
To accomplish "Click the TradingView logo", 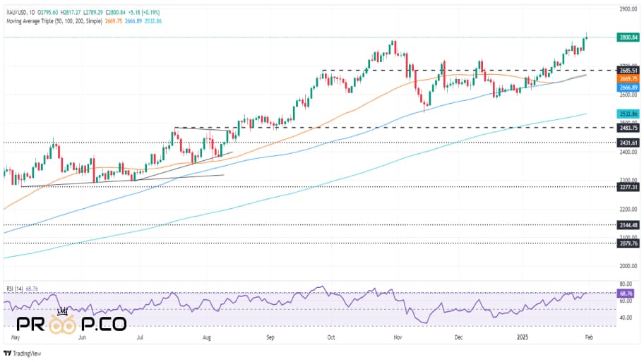I will pyautogui.click(x=23, y=354).
